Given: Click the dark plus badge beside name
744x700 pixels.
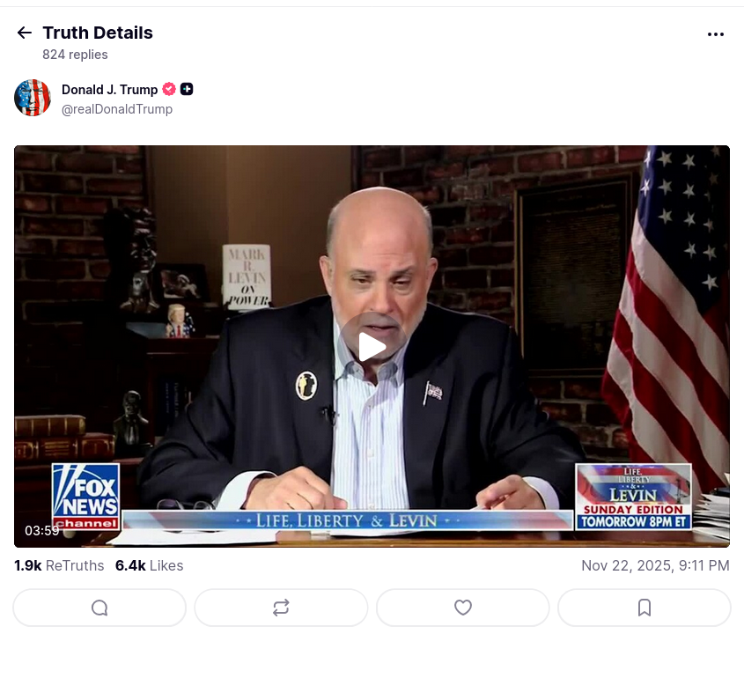Looking at the screenshot, I should (x=187, y=89).
